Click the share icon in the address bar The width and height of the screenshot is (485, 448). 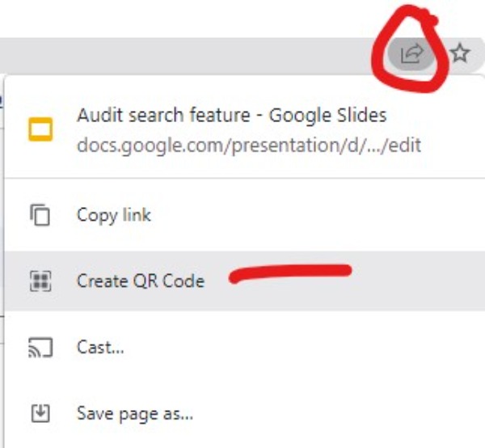click(x=411, y=54)
